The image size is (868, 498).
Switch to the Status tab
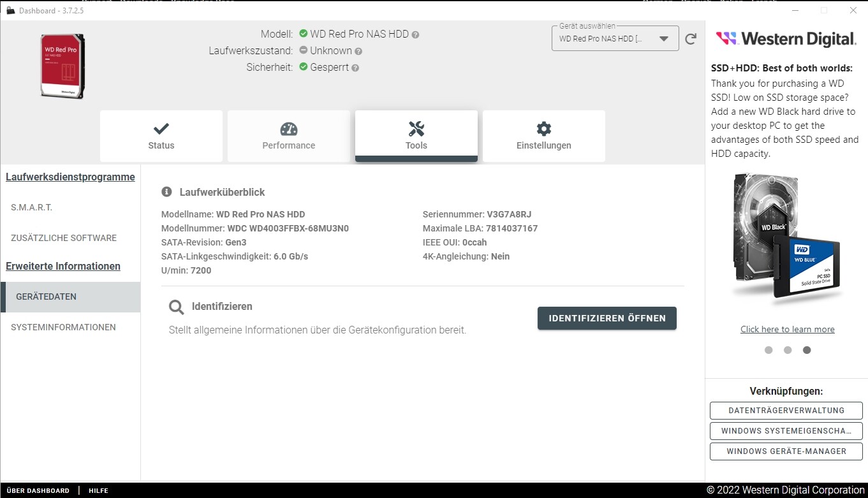tap(161, 136)
